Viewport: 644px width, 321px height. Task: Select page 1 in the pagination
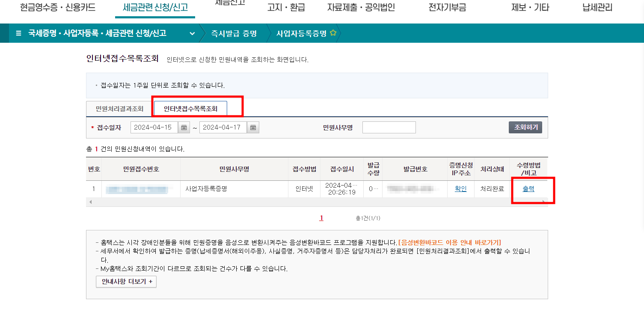click(x=321, y=218)
